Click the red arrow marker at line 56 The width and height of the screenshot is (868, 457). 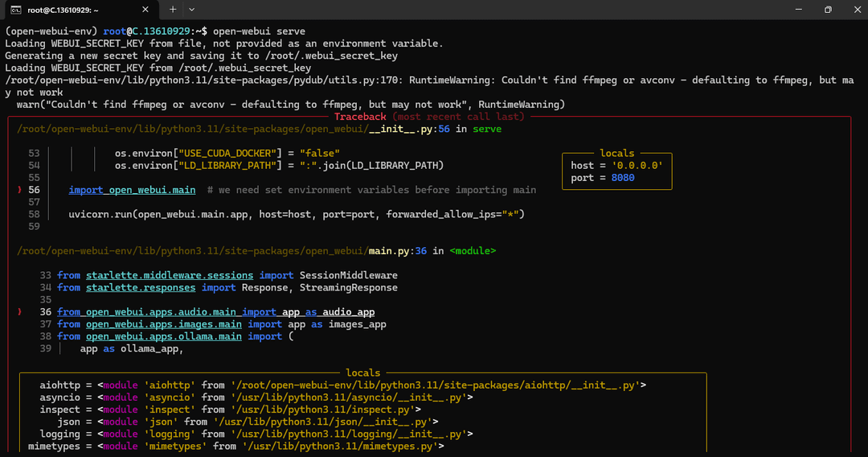[x=19, y=191]
